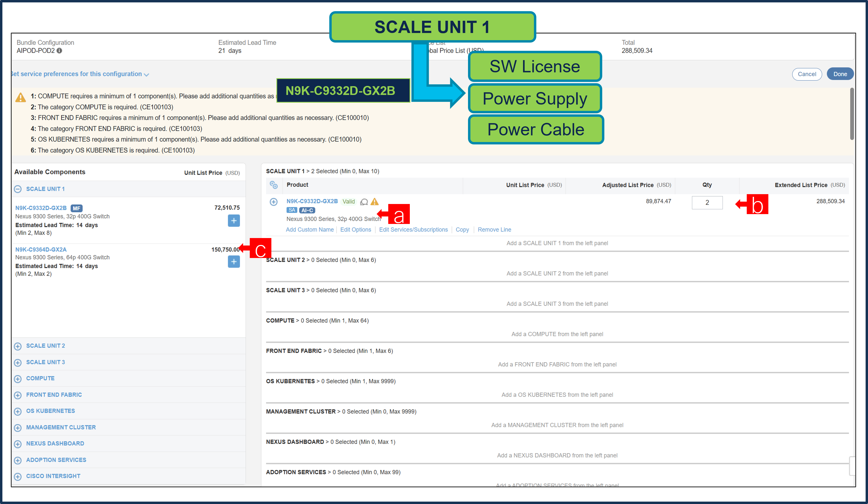Viewport: 868px width, 504px height.
Task: Click the Qty input field showing 2
Action: pos(707,203)
